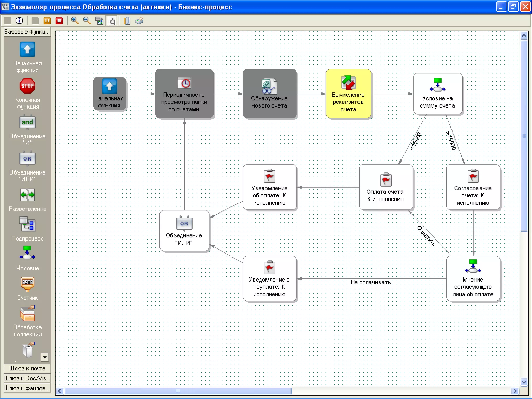Select the STOP Конечная функция palette item

(x=27, y=86)
